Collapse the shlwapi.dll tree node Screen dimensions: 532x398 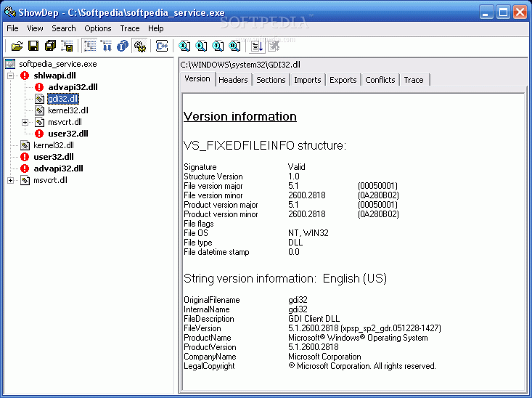point(10,76)
